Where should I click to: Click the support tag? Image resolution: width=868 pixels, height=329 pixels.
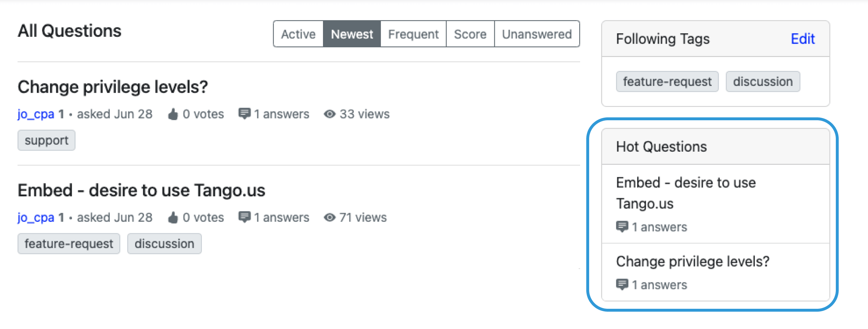click(46, 140)
